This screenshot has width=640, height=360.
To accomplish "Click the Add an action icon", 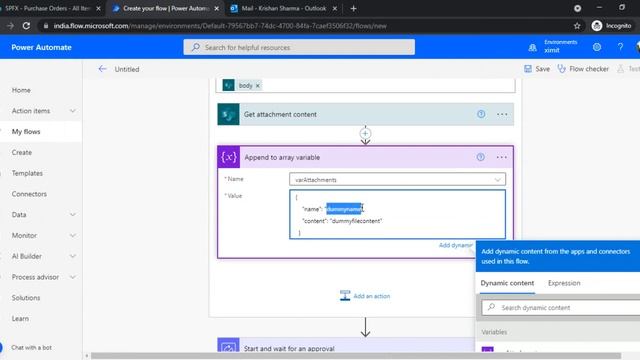I will 345,296.
